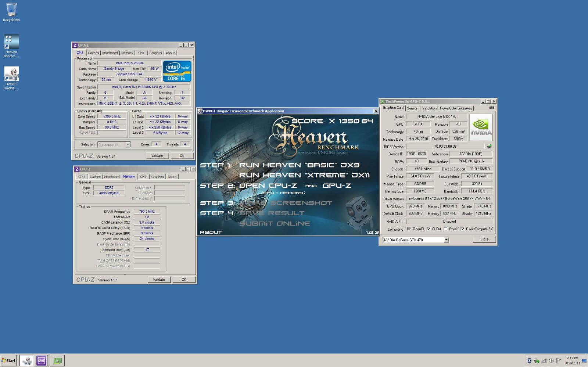Toggle the DirectCompute 5.0 checkbox
588x367 pixels.
click(x=462, y=229)
